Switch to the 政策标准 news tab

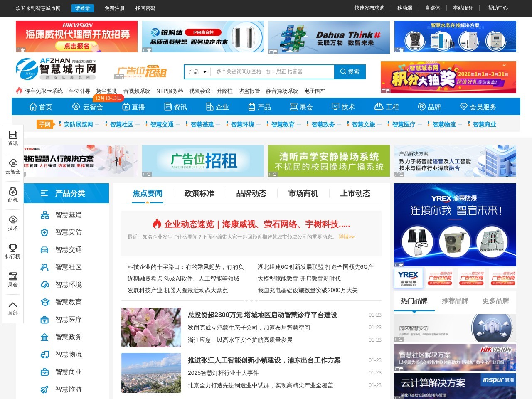pyautogui.click(x=199, y=194)
